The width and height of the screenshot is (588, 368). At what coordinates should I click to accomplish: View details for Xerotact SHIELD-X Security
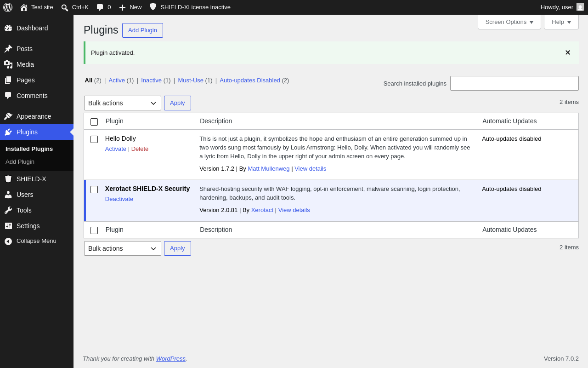pyautogui.click(x=294, y=210)
